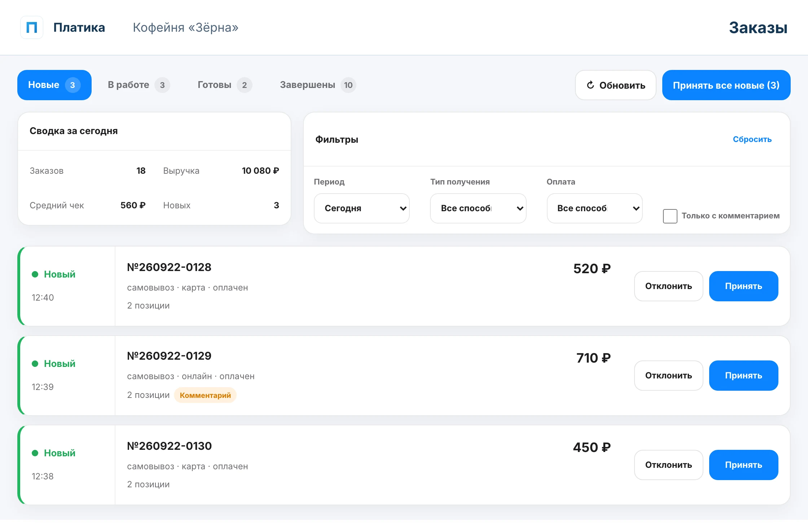The width and height of the screenshot is (808, 532).
Task: Accept order №260922-0129
Action: [x=743, y=376]
